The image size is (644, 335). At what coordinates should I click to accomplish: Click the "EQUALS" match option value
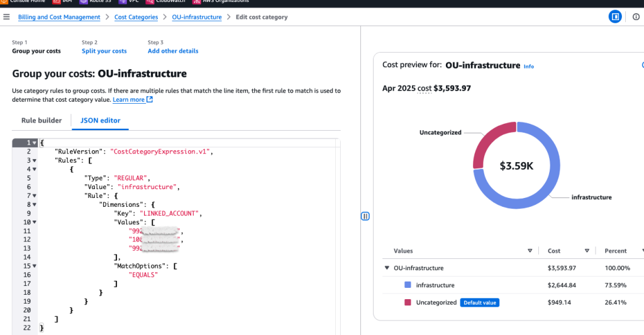(x=143, y=275)
